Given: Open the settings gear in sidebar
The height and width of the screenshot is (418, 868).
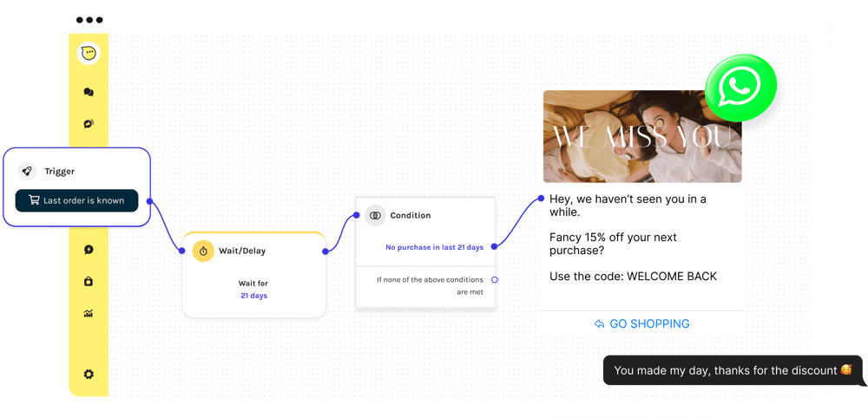Looking at the screenshot, I should [89, 375].
